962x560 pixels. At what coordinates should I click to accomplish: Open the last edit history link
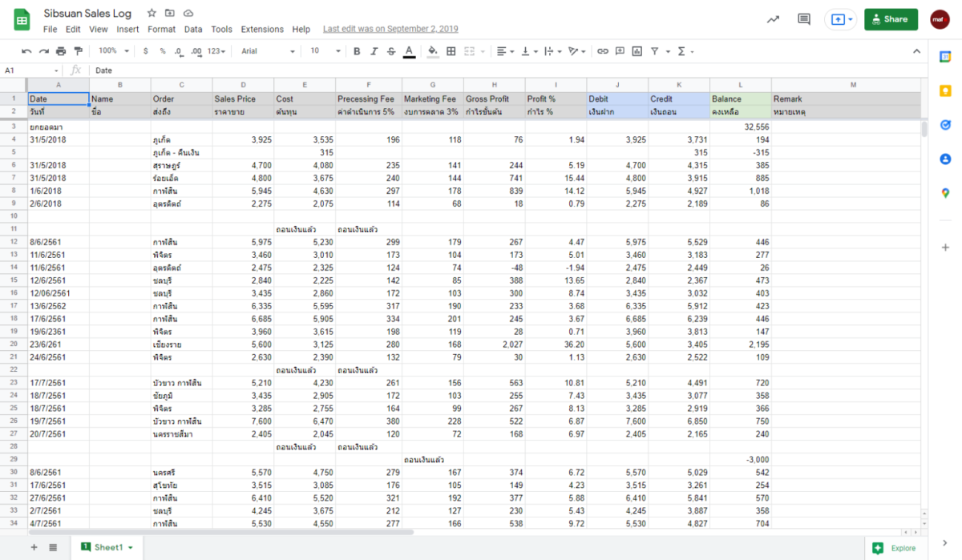click(390, 29)
